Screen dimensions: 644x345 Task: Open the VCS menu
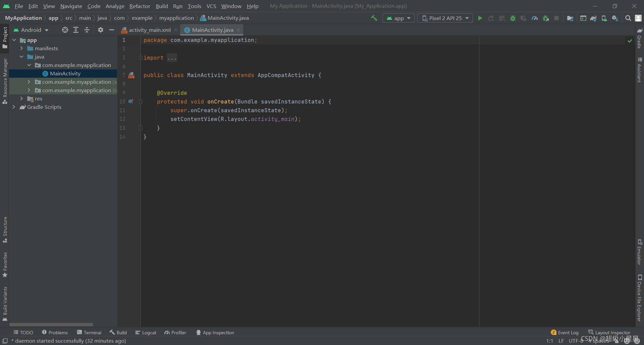click(211, 6)
